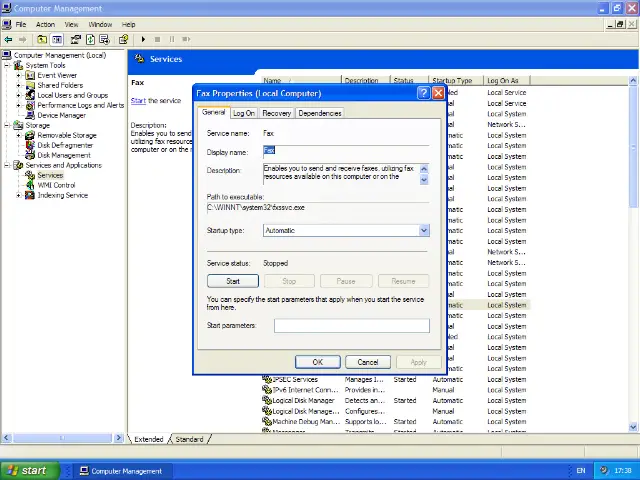Image resolution: width=640 pixels, height=480 pixels.
Task: Click the Log On As column header
Action: (507, 80)
